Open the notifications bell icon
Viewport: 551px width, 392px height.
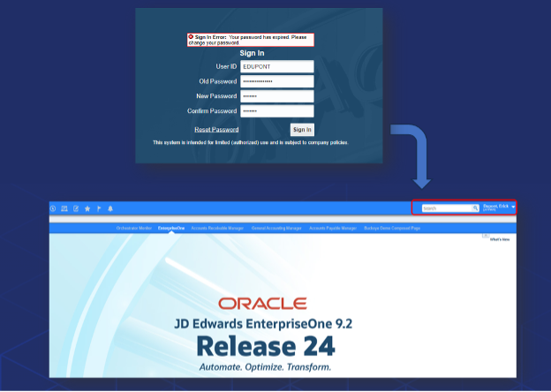[x=110, y=208]
